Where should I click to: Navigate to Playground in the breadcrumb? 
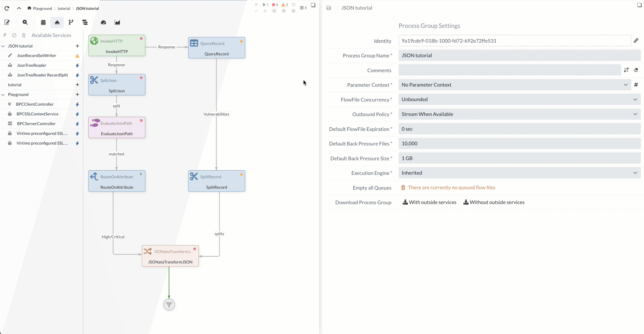click(x=42, y=8)
